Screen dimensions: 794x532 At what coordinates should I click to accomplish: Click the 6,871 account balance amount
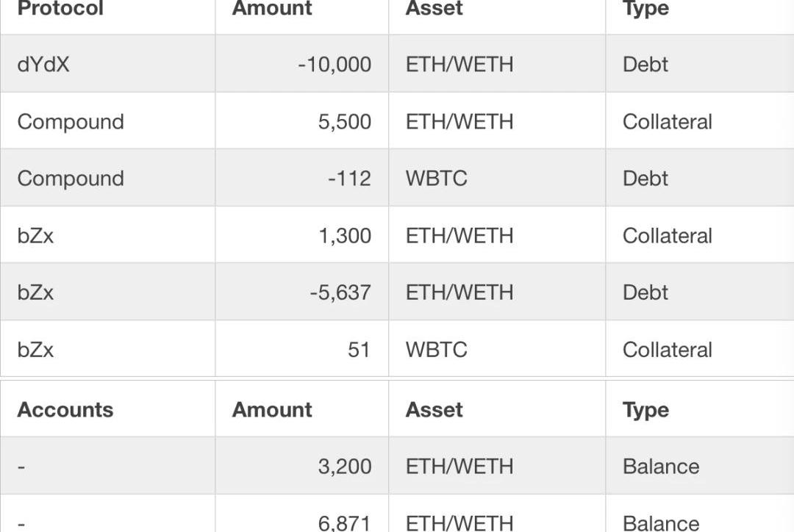[344, 522]
